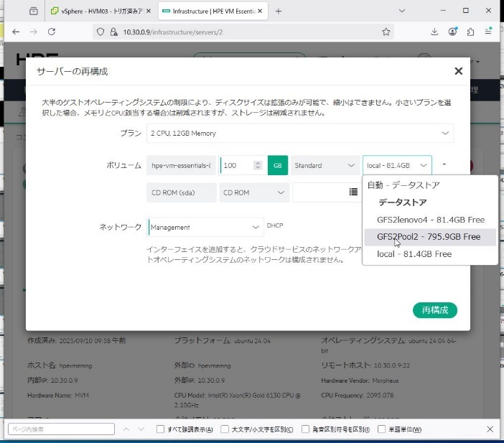
Task: Choose GFS2lenovo4 - 81.4GB Free option
Action: (429, 220)
